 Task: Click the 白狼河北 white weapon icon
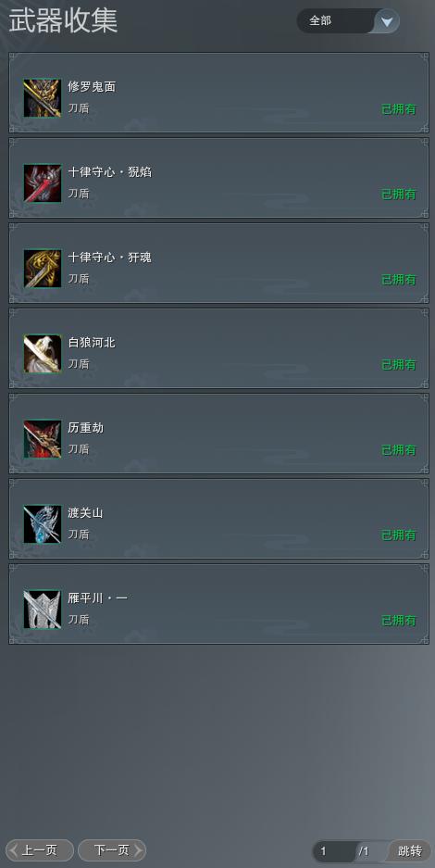pyautogui.click(x=42, y=354)
